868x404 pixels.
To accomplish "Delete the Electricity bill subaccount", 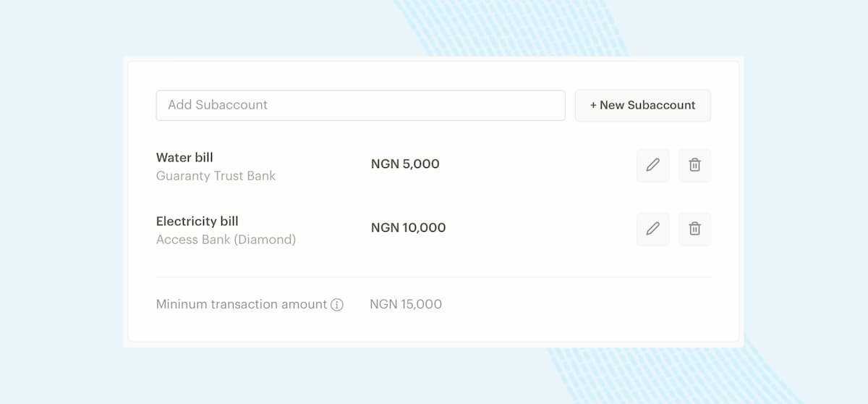I will (694, 229).
